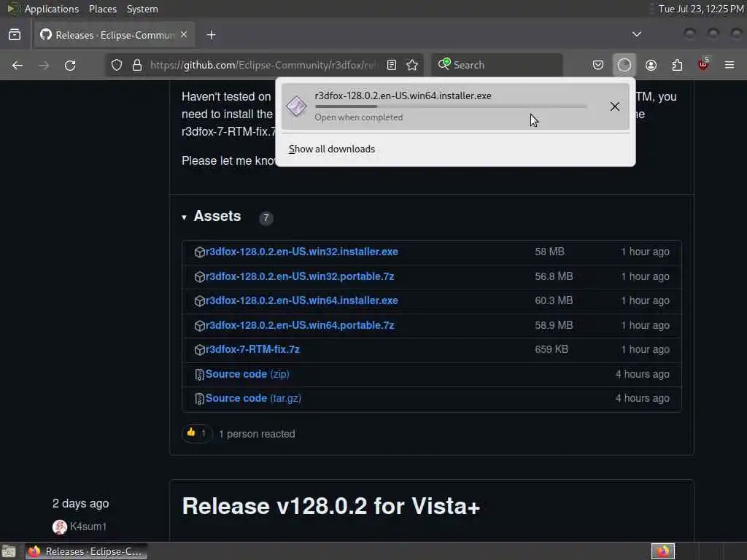Open the uBlock Origin extension icon

tap(703, 64)
